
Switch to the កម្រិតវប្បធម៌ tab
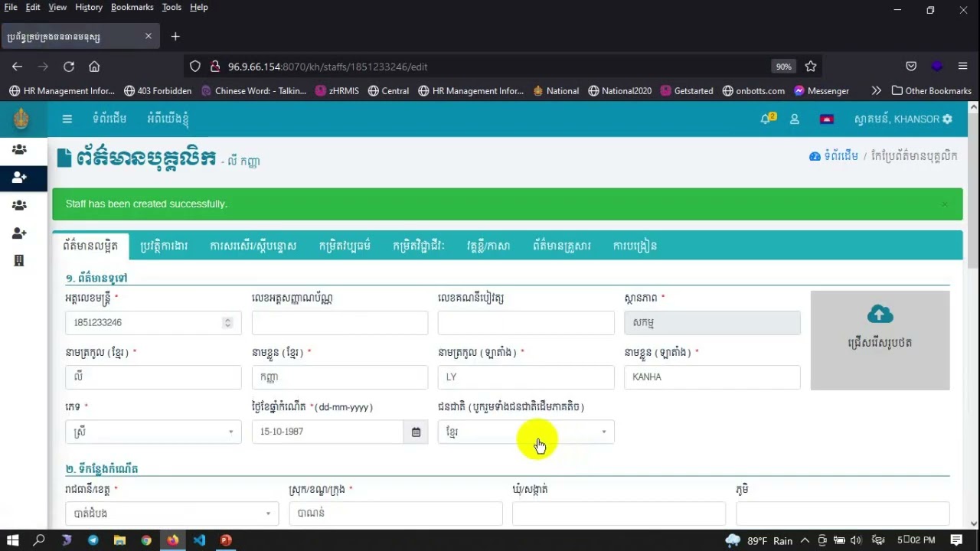[x=345, y=246]
